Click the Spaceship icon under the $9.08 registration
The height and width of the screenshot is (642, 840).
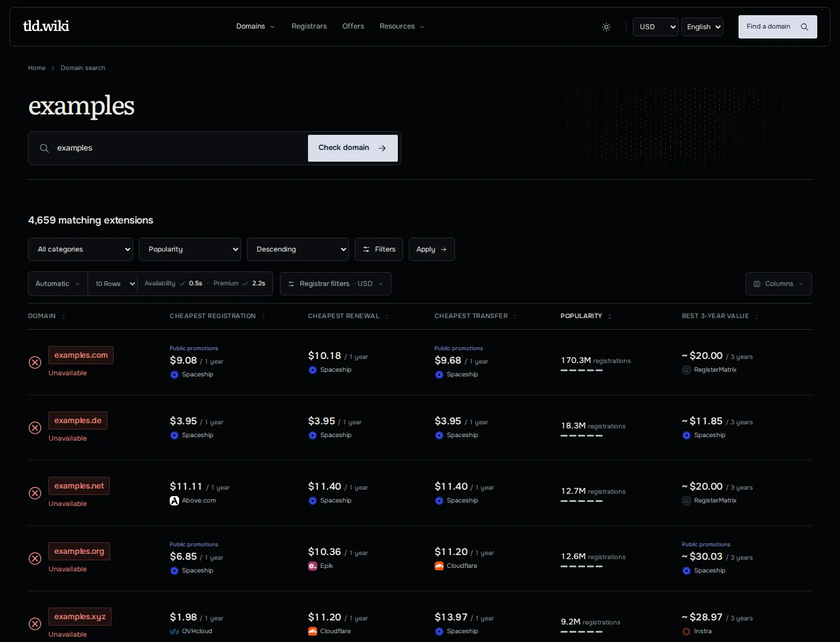(174, 375)
